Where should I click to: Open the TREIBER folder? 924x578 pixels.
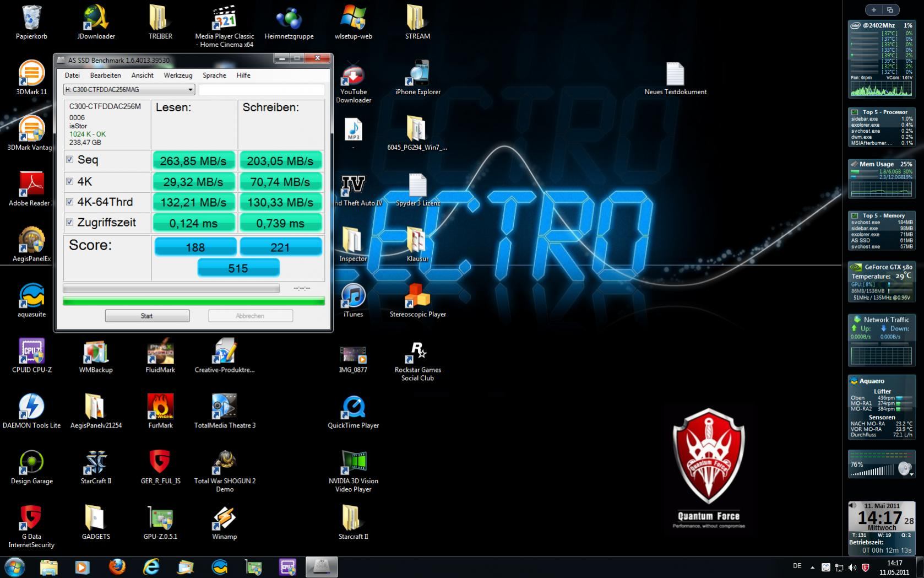click(x=160, y=22)
